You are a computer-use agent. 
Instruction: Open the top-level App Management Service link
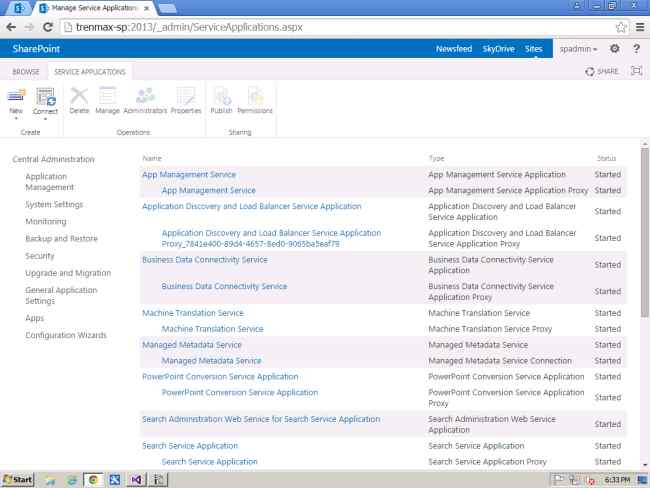point(189,175)
